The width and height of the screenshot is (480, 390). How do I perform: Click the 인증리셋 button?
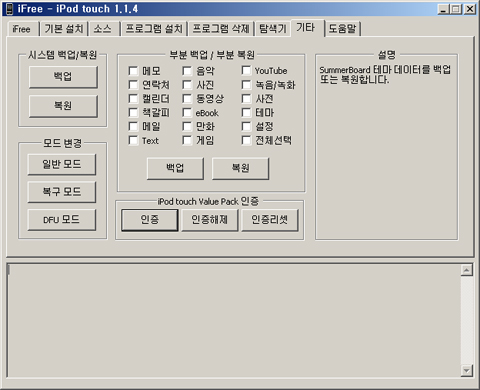[270, 220]
